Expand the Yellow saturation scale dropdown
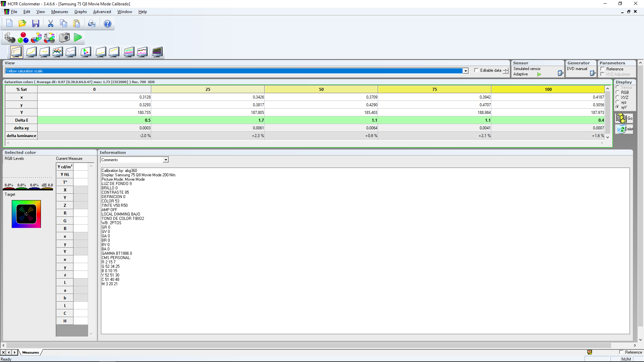The height and width of the screenshot is (362, 644). click(x=465, y=71)
